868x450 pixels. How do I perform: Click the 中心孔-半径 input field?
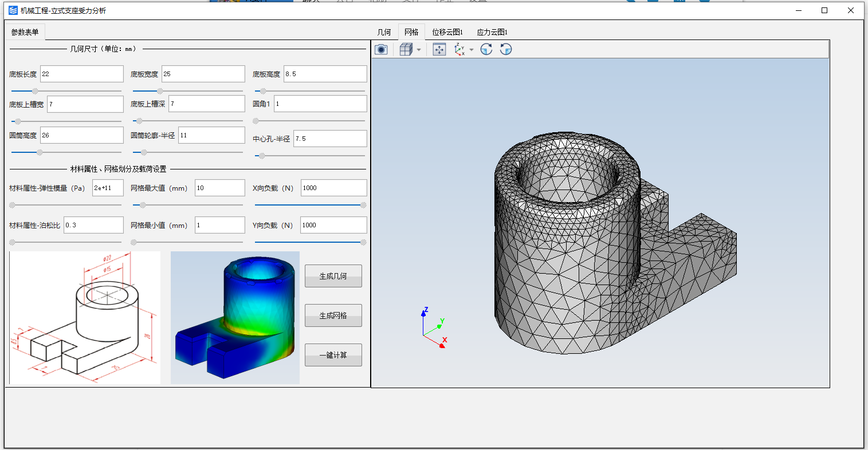point(331,139)
